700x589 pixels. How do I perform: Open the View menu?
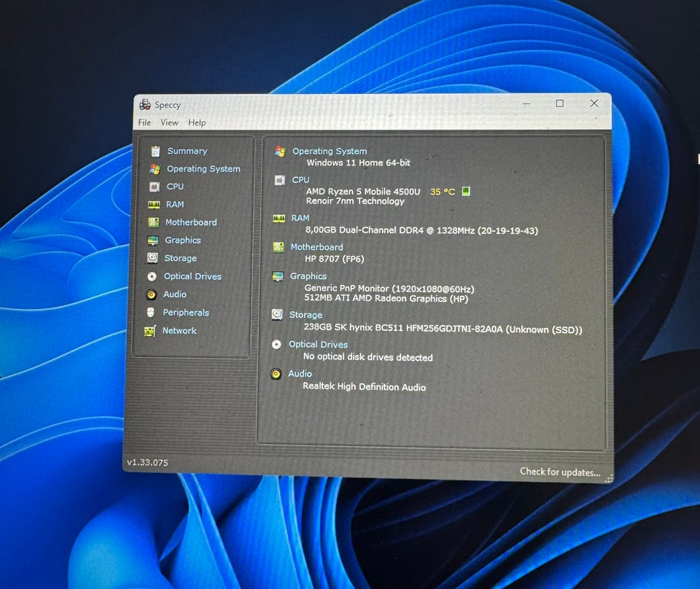169,122
